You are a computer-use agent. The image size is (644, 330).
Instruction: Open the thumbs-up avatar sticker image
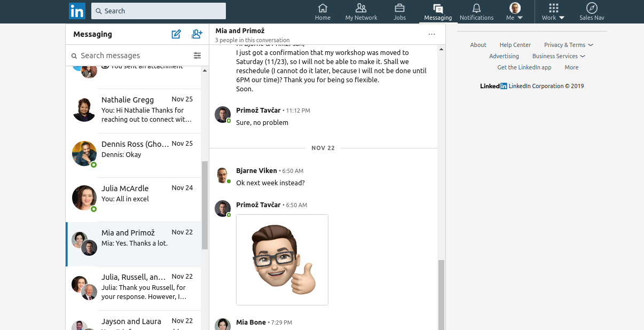click(282, 260)
